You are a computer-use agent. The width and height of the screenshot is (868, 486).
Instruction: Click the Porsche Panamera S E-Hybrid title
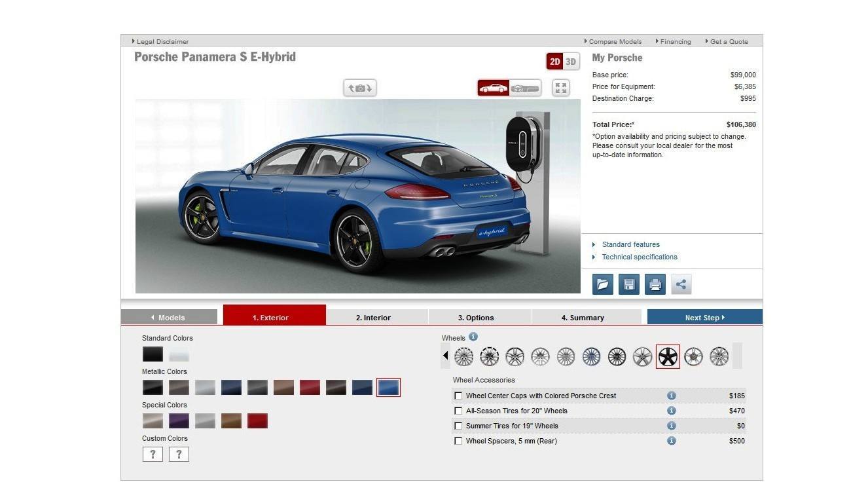click(x=215, y=57)
